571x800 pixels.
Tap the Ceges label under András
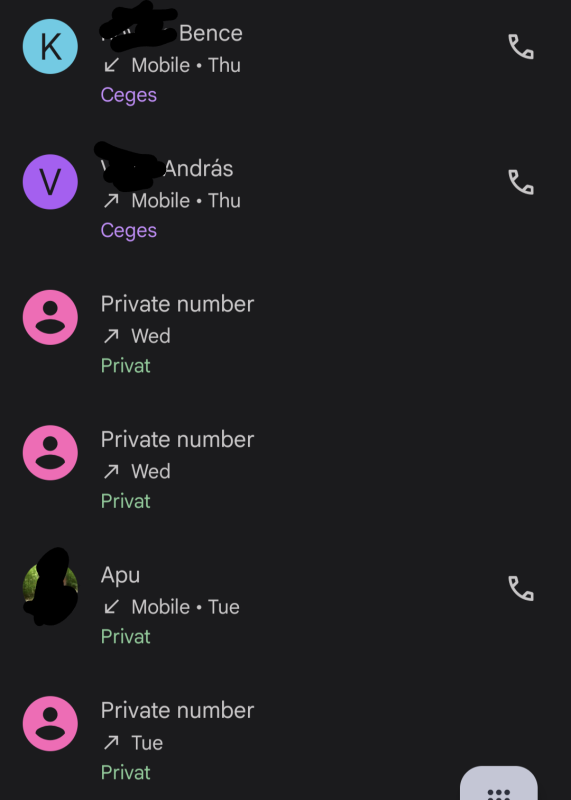tap(129, 231)
